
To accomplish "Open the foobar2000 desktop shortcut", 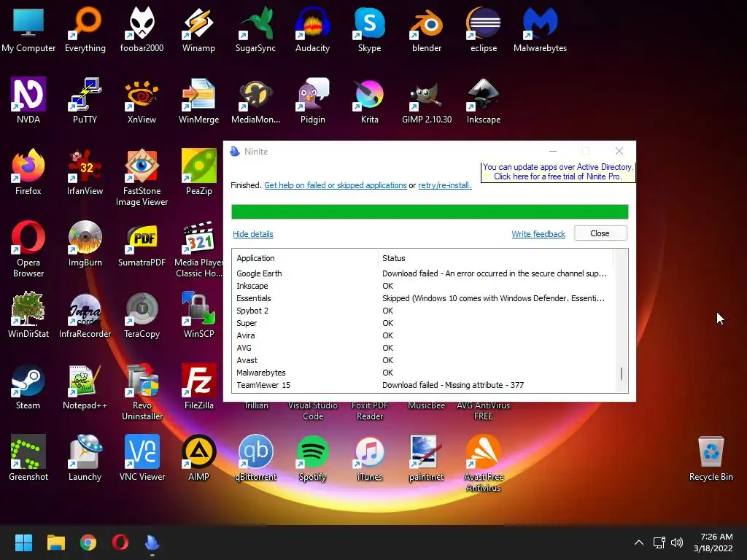I will point(142,29).
